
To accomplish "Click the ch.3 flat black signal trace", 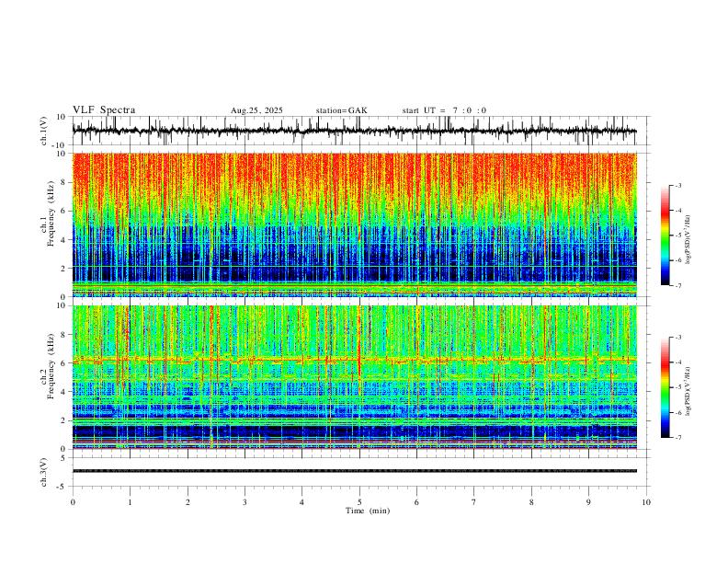I will 354,471.
